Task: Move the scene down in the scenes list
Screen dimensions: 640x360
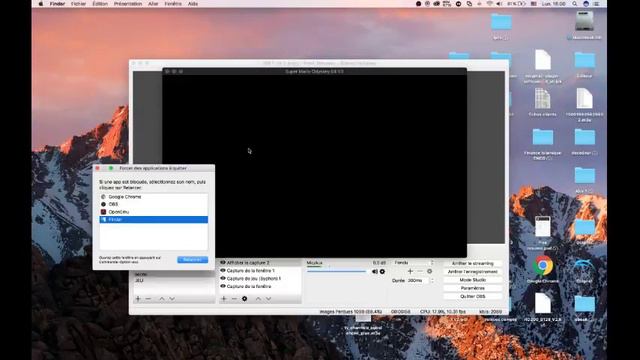Action: 172,299
